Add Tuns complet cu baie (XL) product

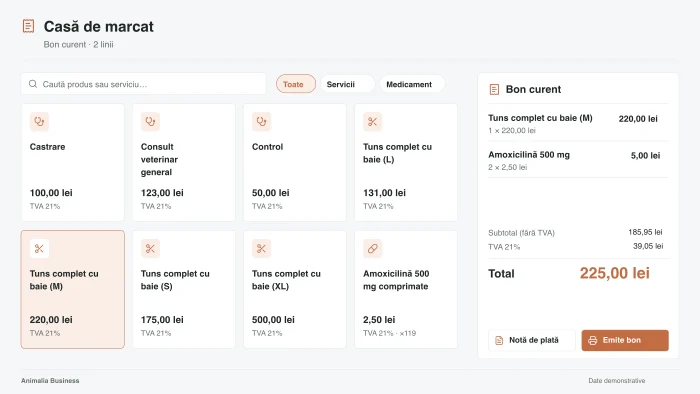pos(295,289)
